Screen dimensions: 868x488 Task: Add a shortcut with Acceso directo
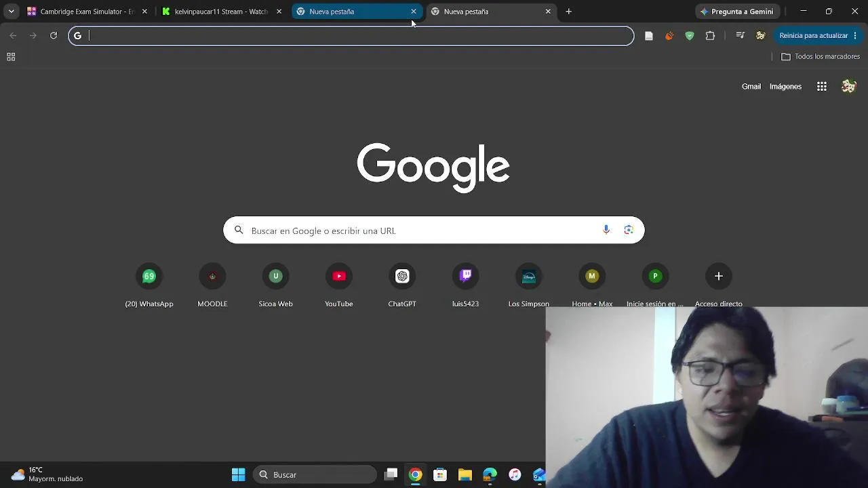[719, 285]
